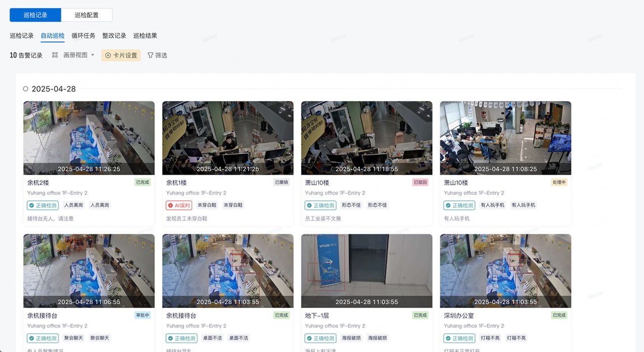Open the 画册视图 view dropdown arrow
Image resolution: width=644 pixels, height=352 pixels.
point(93,55)
